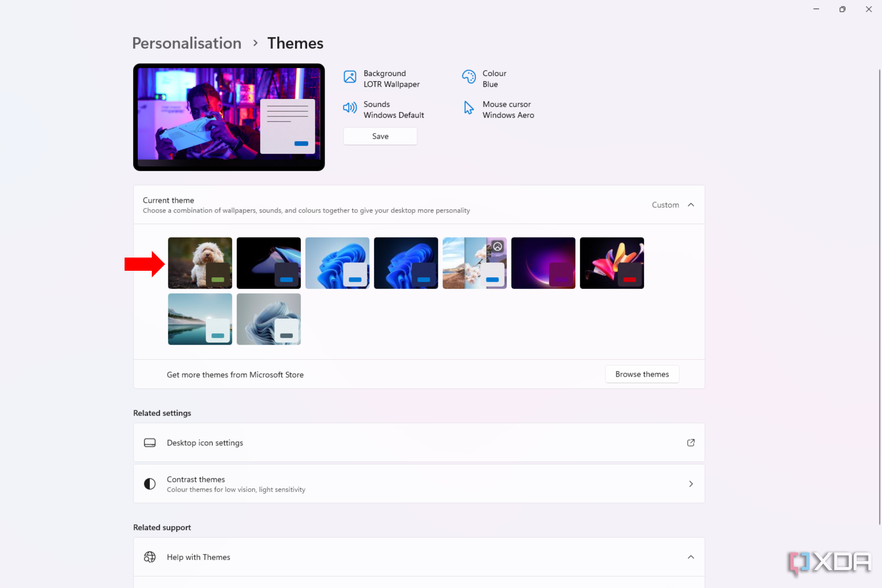Image resolution: width=882 pixels, height=588 pixels.
Task: Open Desktop icon settings via external link icon
Action: [x=691, y=442]
